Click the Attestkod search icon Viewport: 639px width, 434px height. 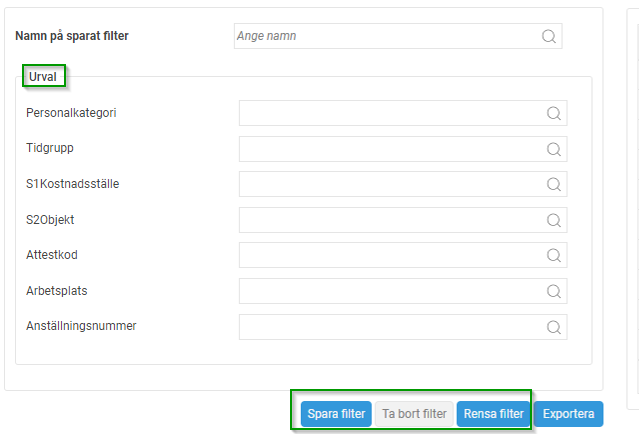[554, 255]
